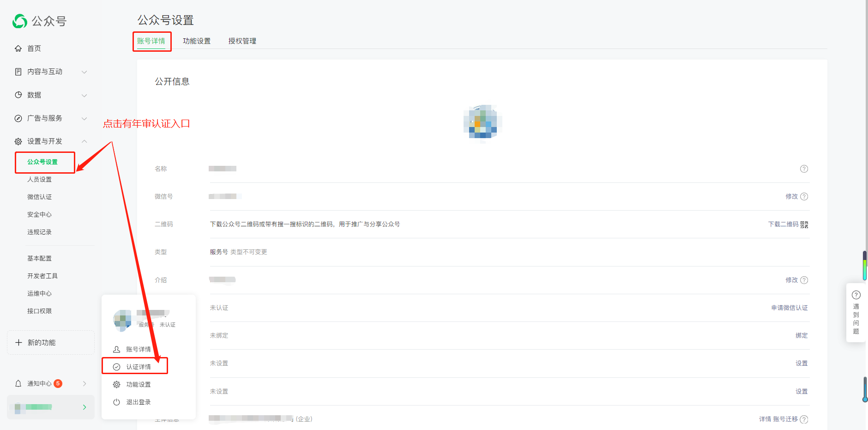Image resolution: width=868 pixels, height=430 pixels.
Task: Click the 遇到问题 help question icon
Action: (856, 295)
